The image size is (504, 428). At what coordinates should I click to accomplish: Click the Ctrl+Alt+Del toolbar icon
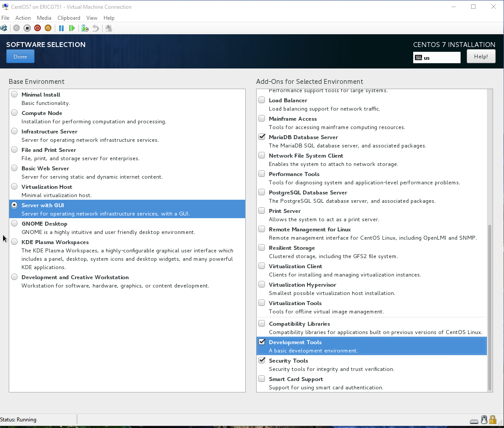click(4, 28)
